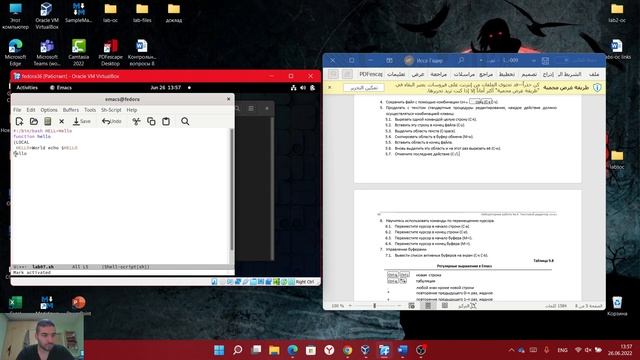The width and height of the screenshot is (640, 360).
Task: Select Camtasia 2022 desktop icon
Action: point(78,53)
